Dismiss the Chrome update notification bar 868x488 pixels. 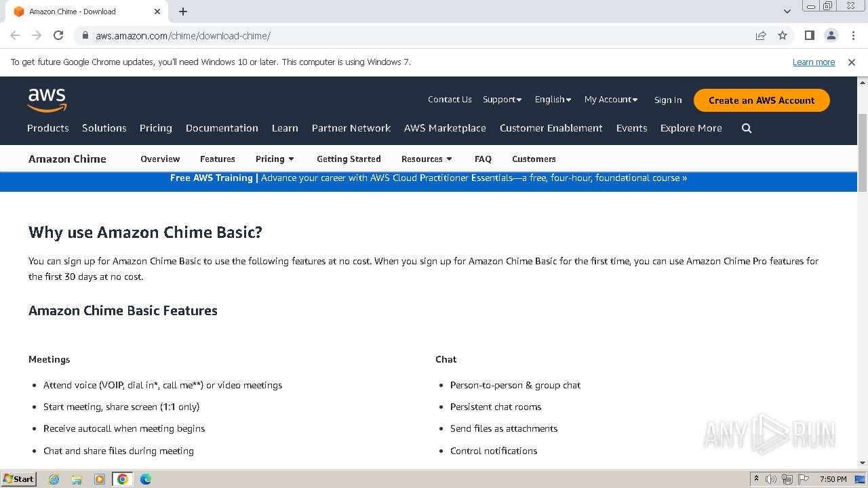(852, 62)
